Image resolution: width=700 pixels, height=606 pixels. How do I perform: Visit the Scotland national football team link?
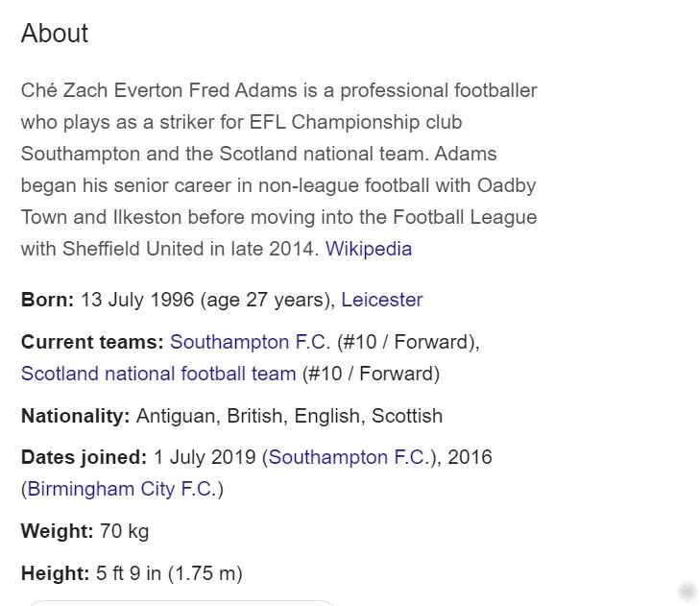[x=158, y=374]
